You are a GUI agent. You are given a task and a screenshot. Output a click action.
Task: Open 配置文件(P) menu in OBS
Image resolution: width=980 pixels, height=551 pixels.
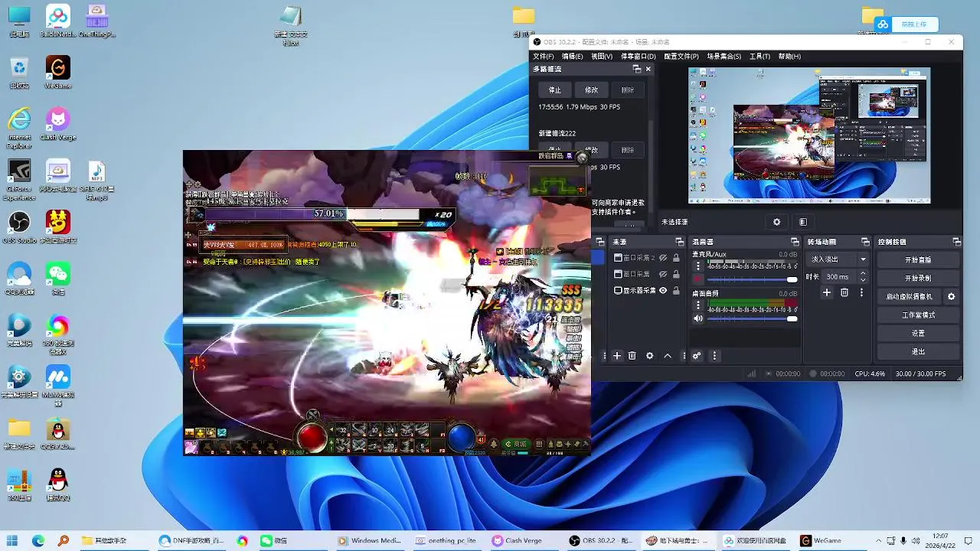pyautogui.click(x=681, y=56)
